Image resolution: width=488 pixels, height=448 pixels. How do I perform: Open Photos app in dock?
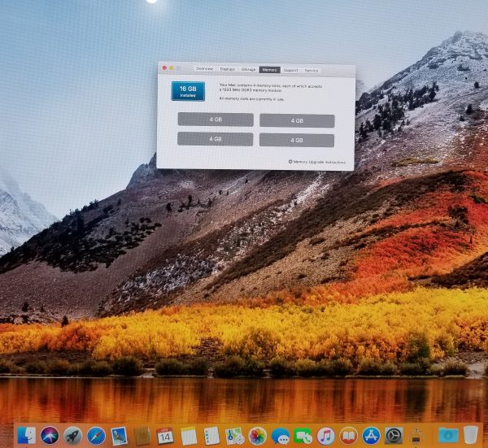pyautogui.click(x=258, y=435)
